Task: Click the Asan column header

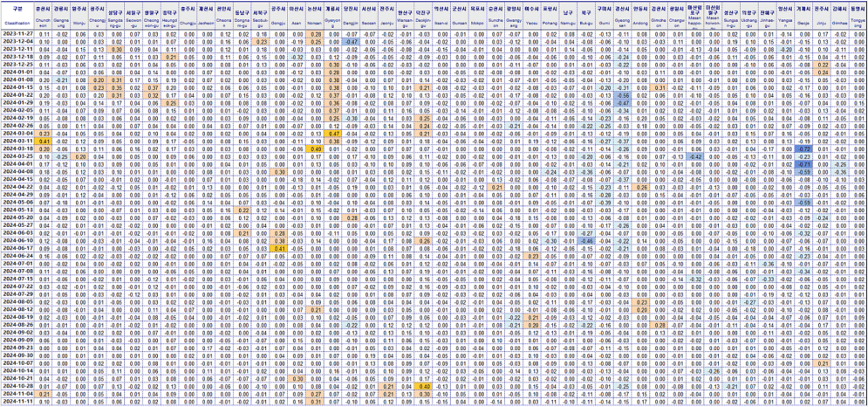Action: (296, 17)
